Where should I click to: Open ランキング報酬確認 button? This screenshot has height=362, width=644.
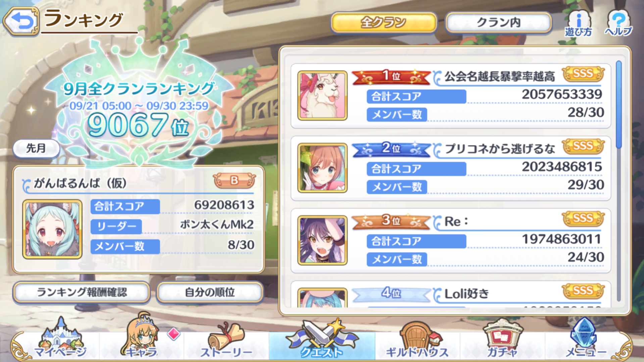[x=82, y=292]
